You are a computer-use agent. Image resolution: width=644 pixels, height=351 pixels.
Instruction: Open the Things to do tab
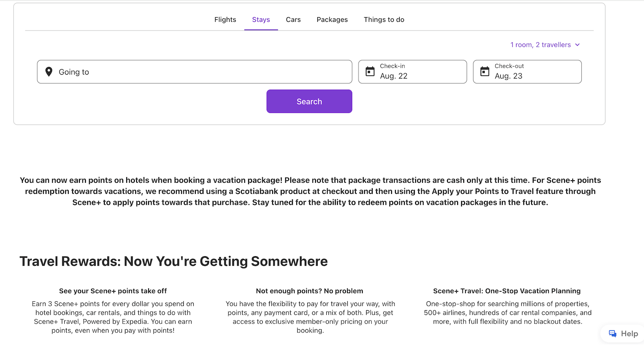(x=384, y=20)
